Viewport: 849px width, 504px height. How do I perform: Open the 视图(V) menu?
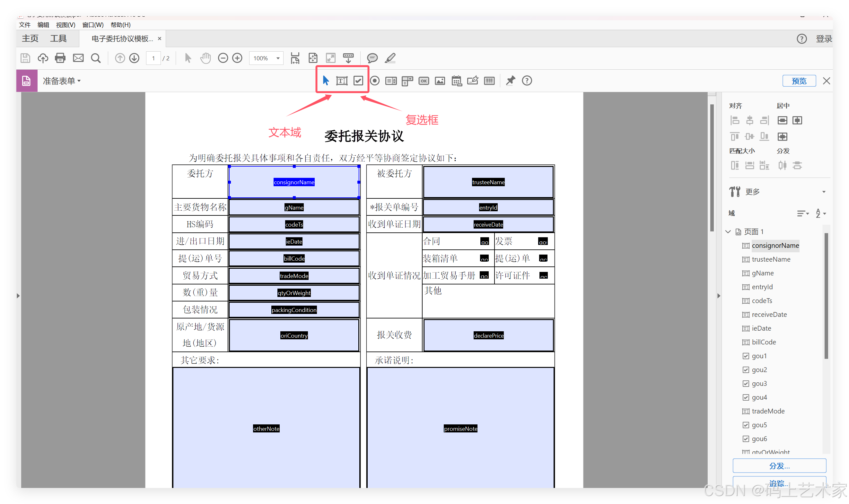tap(66, 25)
